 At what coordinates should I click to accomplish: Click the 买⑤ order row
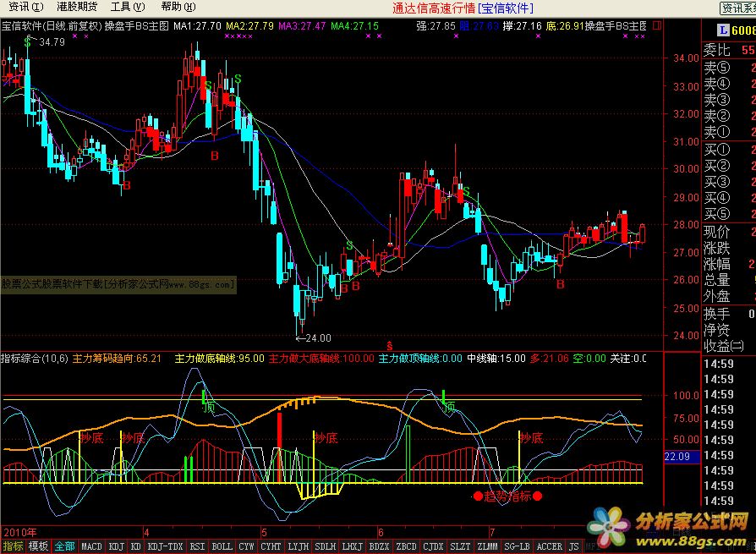(729, 214)
